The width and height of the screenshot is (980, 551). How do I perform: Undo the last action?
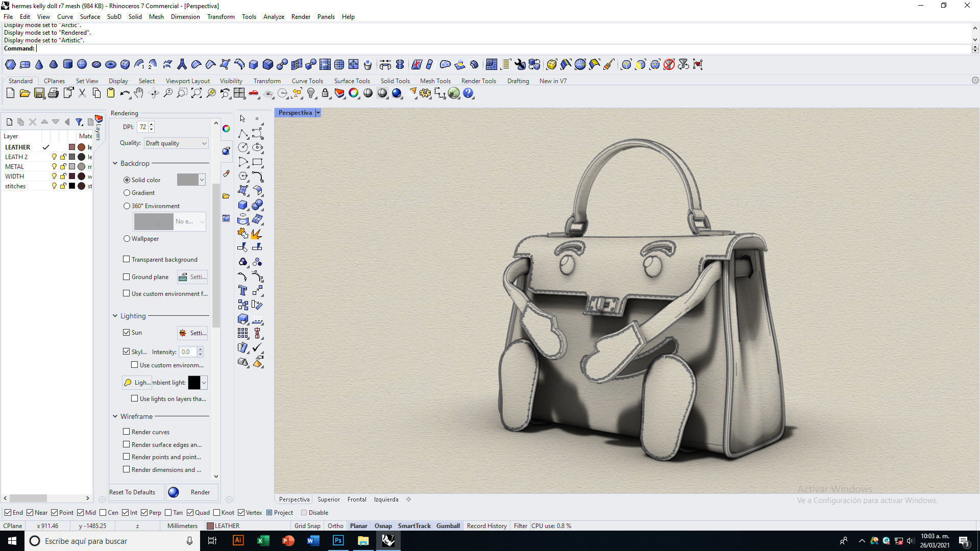pyautogui.click(x=125, y=93)
